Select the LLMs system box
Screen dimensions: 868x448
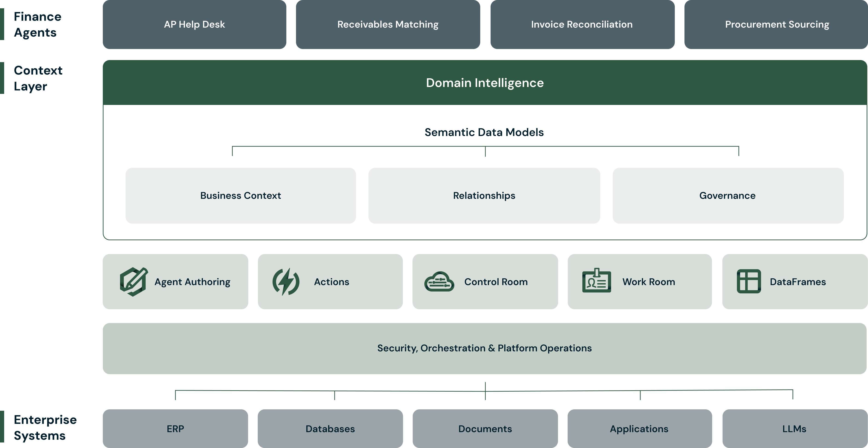(794, 429)
